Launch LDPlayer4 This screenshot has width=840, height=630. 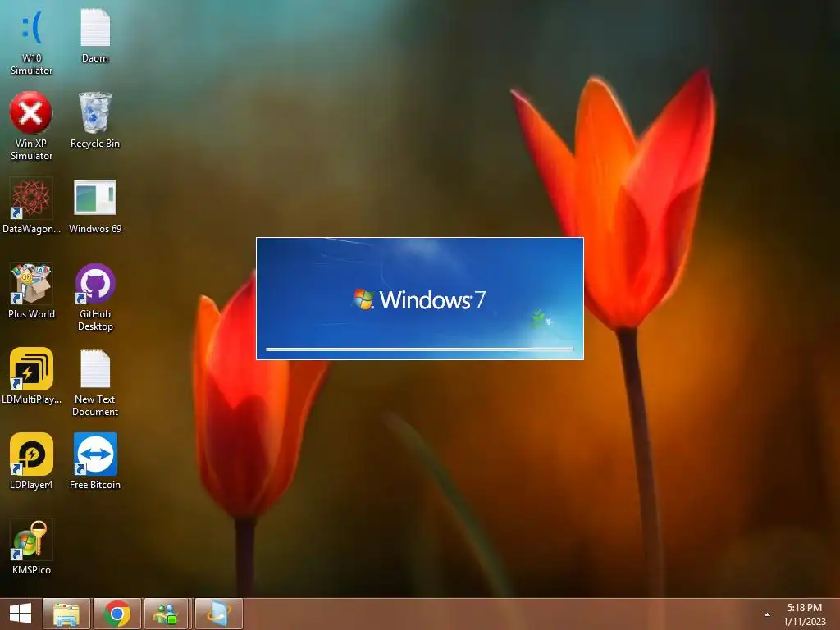tap(31, 461)
